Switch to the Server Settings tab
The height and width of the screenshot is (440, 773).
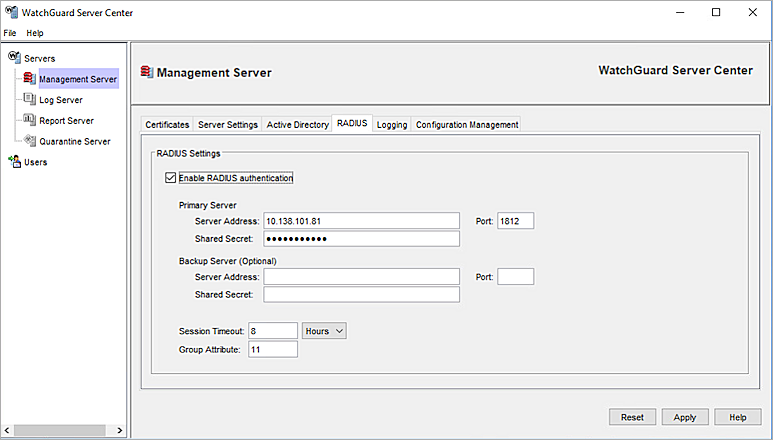228,125
